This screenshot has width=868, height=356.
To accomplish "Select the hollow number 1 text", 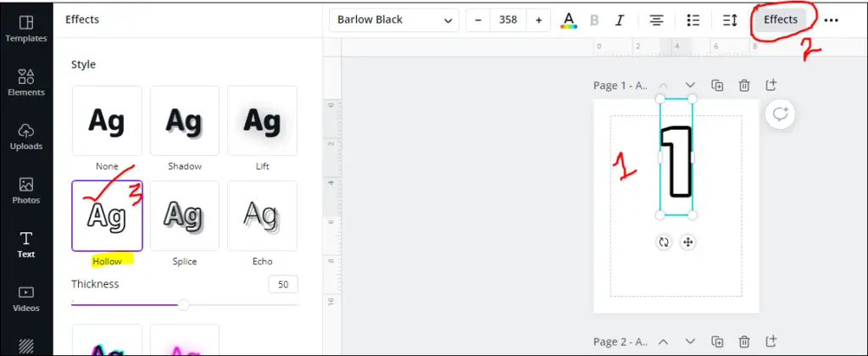I will click(676, 161).
